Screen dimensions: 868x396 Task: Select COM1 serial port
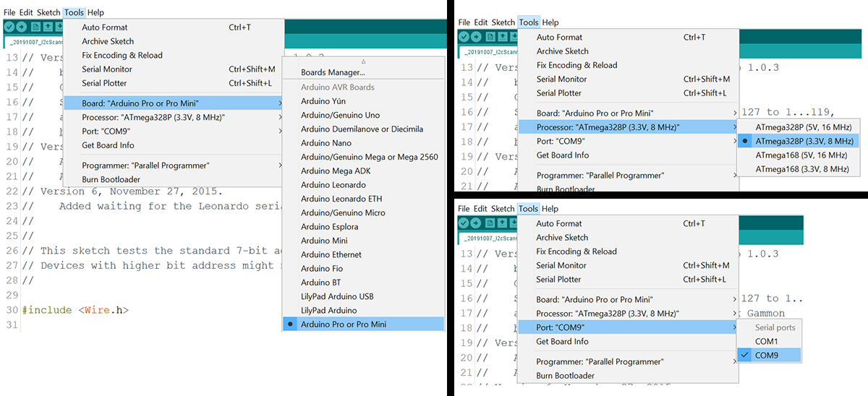point(766,341)
